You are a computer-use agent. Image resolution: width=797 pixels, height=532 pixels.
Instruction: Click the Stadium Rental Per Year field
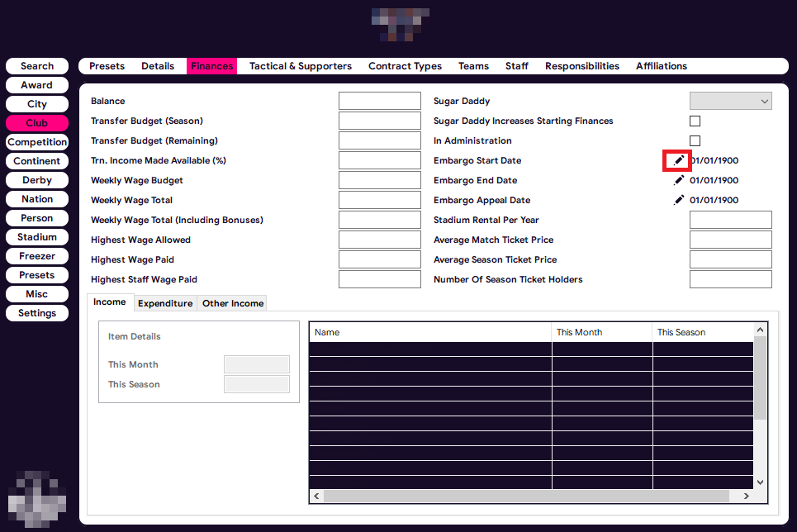[730, 220]
